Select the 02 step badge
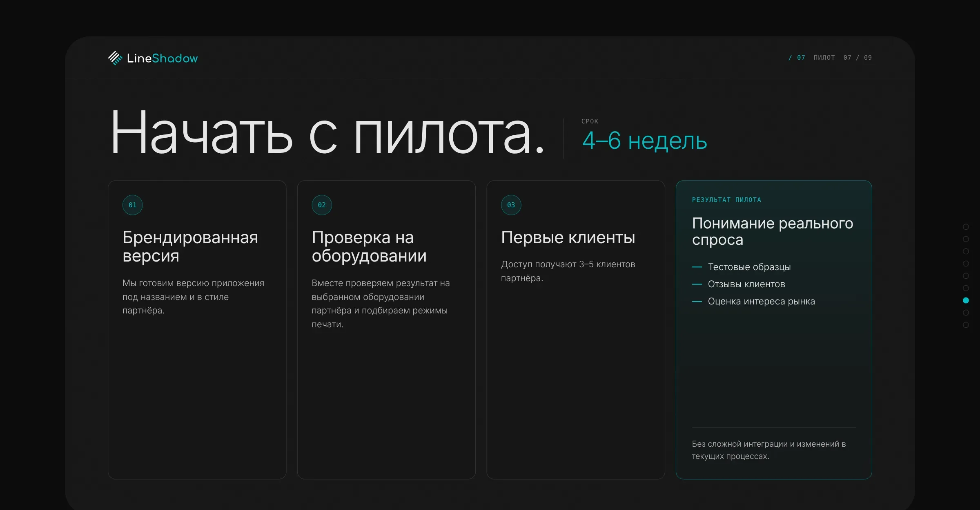The image size is (980, 510). (322, 205)
